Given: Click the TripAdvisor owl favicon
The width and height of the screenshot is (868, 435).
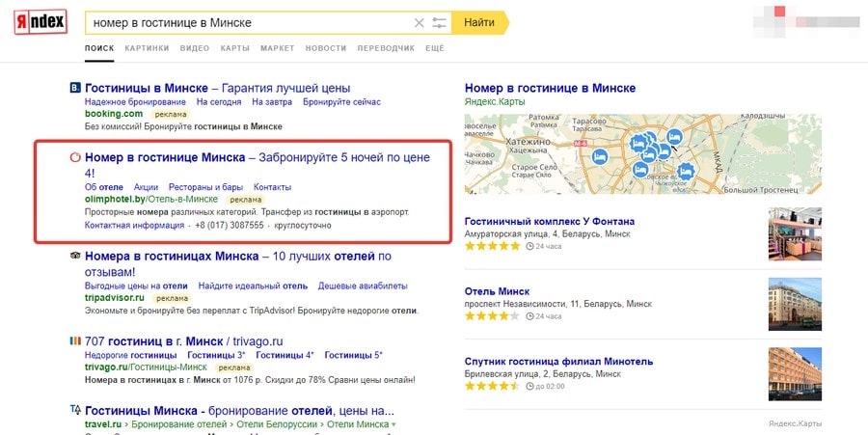Looking at the screenshot, I should [75, 257].
